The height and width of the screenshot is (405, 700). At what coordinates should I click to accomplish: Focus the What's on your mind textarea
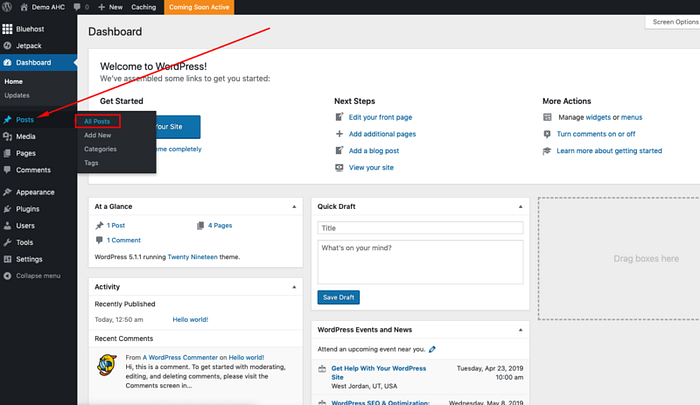pyautogui.click(x=420, y=262)
